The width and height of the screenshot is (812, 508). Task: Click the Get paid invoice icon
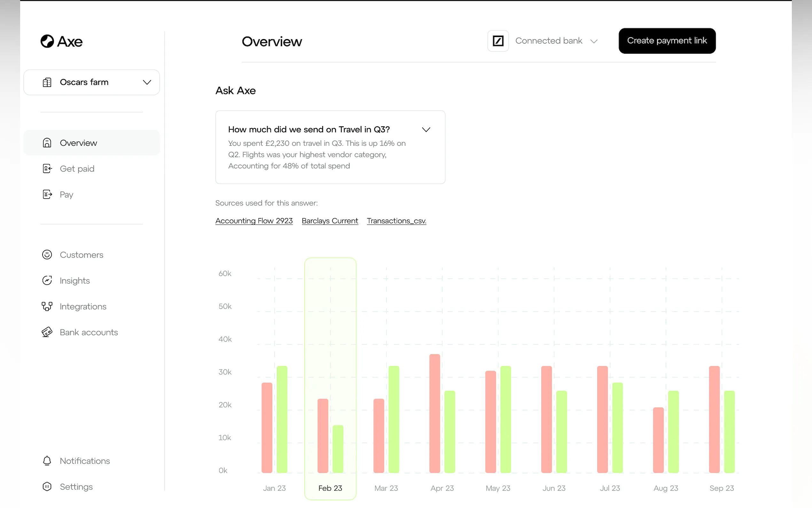pyautogui.click(x=47, y=169)
